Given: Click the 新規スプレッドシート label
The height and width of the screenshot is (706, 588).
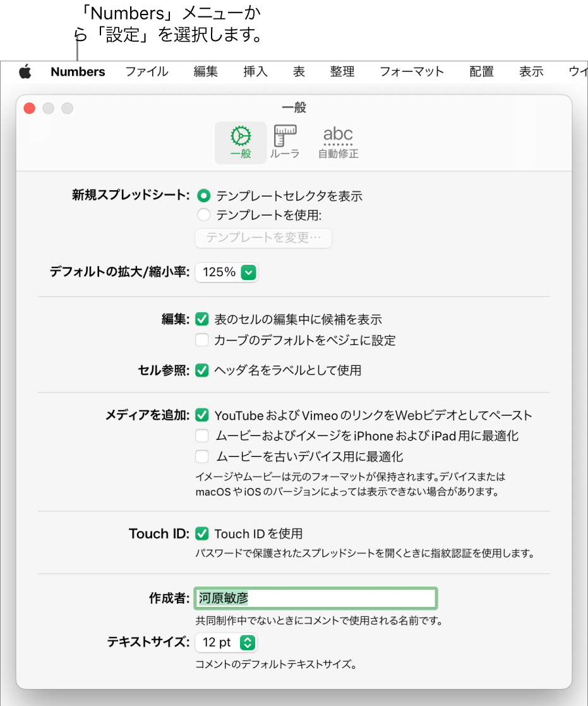Looking at the screenshot, I should tap(131, 195).
